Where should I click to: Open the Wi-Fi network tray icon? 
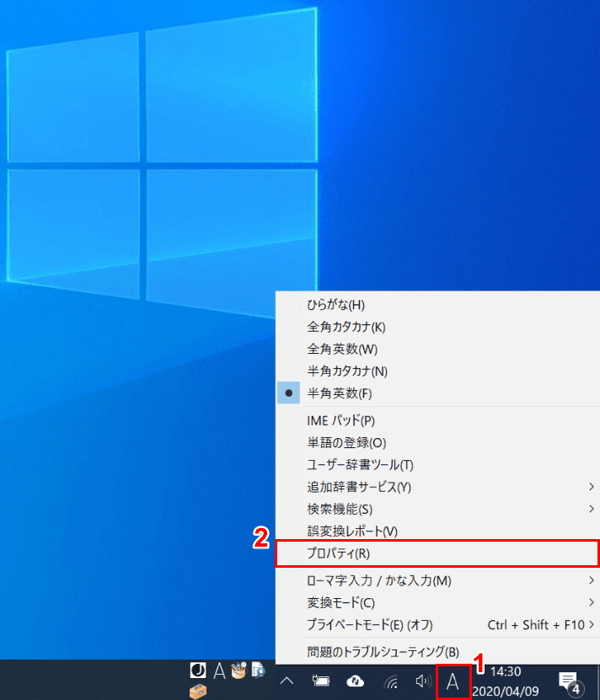click(x=390, y=681)
